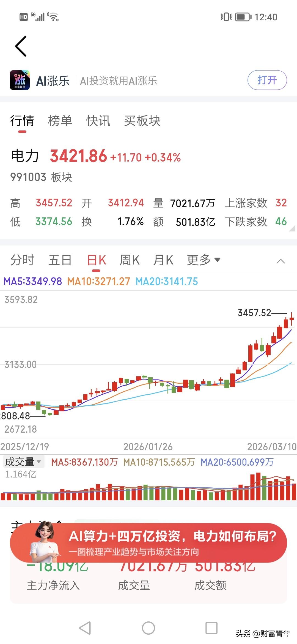Tap the Android home circle button

[148, 628]
